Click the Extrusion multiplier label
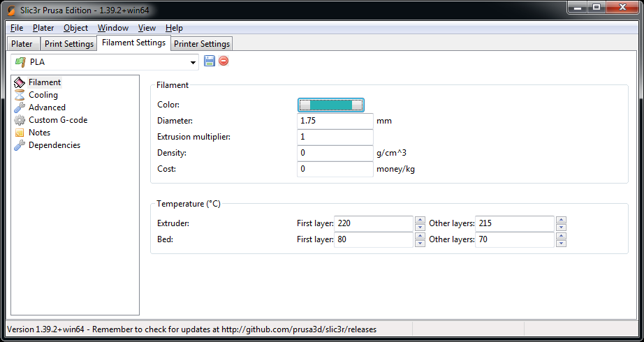 click(x=194, y=137)
